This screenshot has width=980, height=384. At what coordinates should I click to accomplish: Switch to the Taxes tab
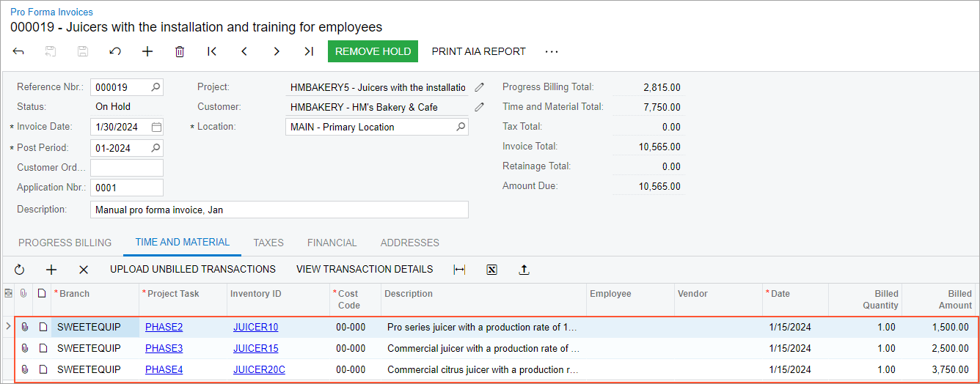(x=268, y=243)
